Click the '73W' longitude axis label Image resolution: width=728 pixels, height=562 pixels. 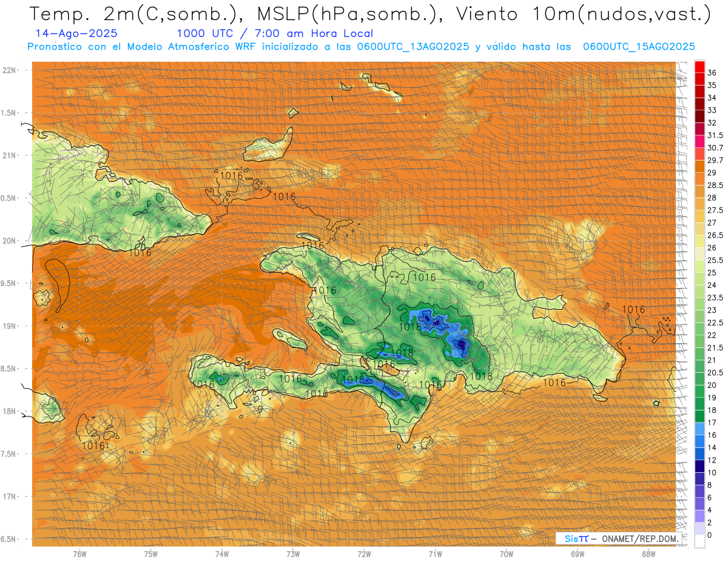293,554
